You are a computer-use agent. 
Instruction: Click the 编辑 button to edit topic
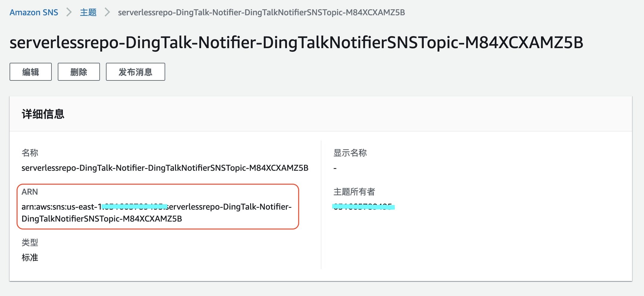pyautogui.click(x=30, y=72)
